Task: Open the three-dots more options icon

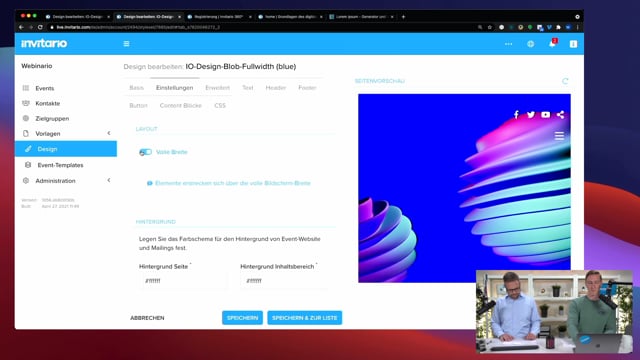Action: coord(509,44)
